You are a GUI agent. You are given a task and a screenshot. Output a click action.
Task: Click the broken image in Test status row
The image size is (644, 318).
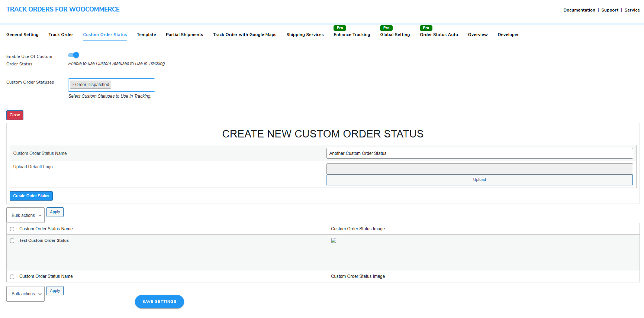click(x=334, y=240)
